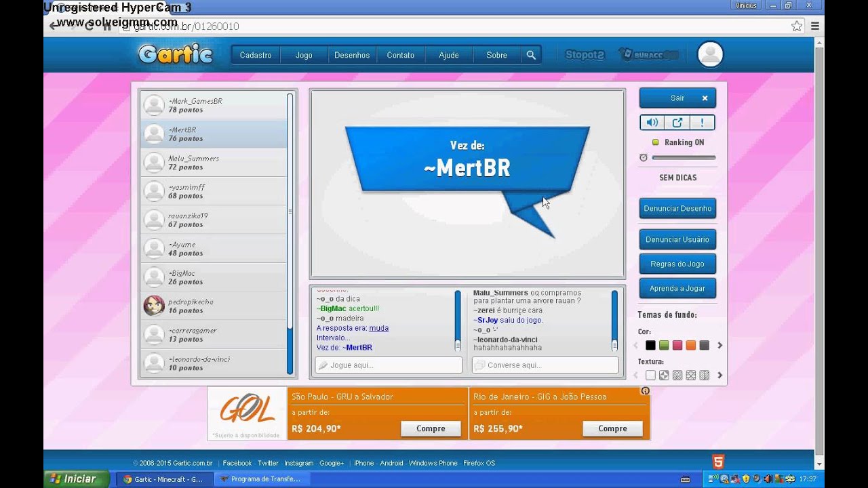Select the black background color swatch
868x488 pixels.
click(x=650, y=346)
